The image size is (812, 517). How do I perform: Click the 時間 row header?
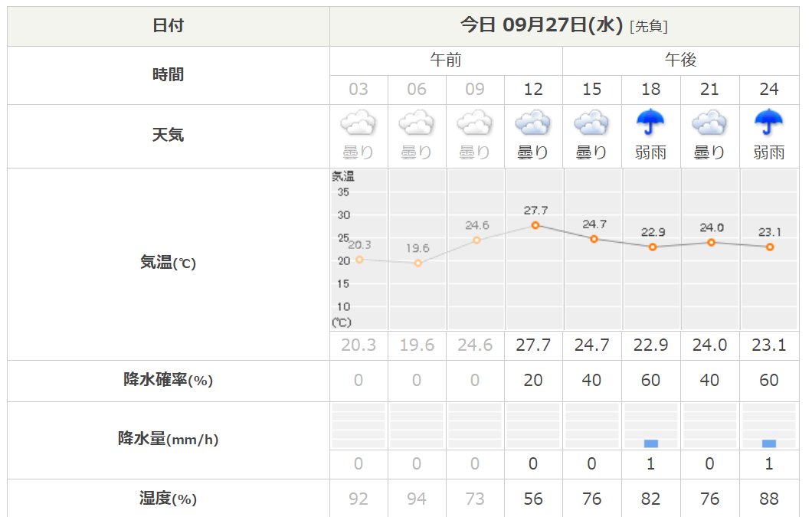169,75
